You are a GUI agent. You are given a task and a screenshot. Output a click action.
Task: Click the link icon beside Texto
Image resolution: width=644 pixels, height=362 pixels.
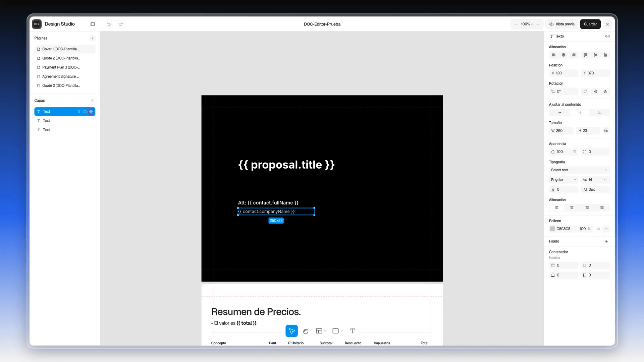tap(607, 36)
